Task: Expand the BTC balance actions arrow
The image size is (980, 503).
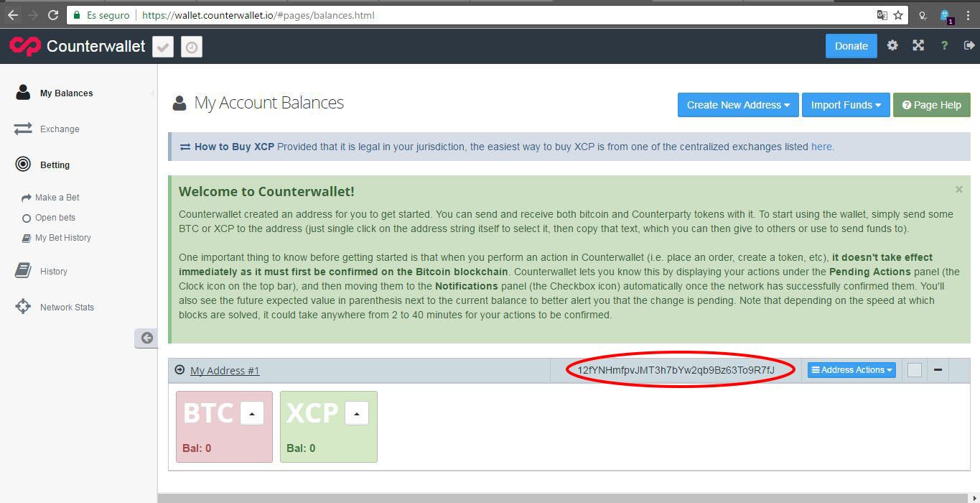Action: [x=251, y=413]
